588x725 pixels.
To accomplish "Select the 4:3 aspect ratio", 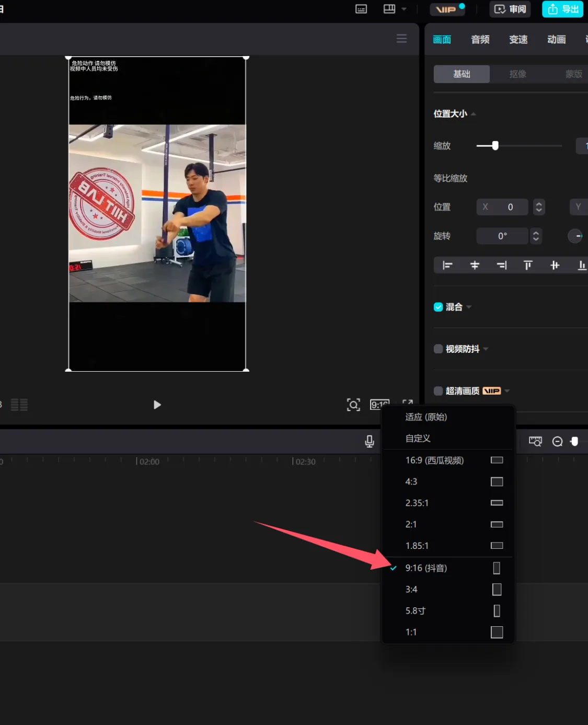I will pyautogui.click(x=448, y=482).
